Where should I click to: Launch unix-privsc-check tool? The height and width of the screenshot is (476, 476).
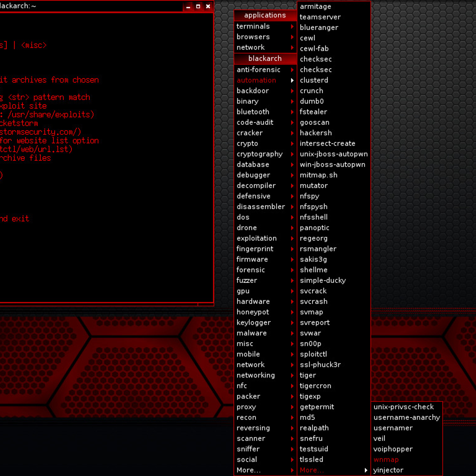tap(407, 407)
